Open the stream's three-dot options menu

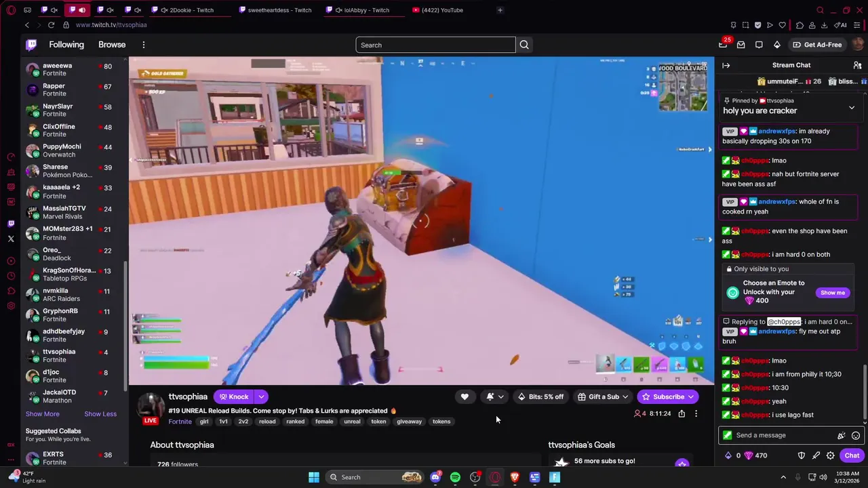coord(696,413)
